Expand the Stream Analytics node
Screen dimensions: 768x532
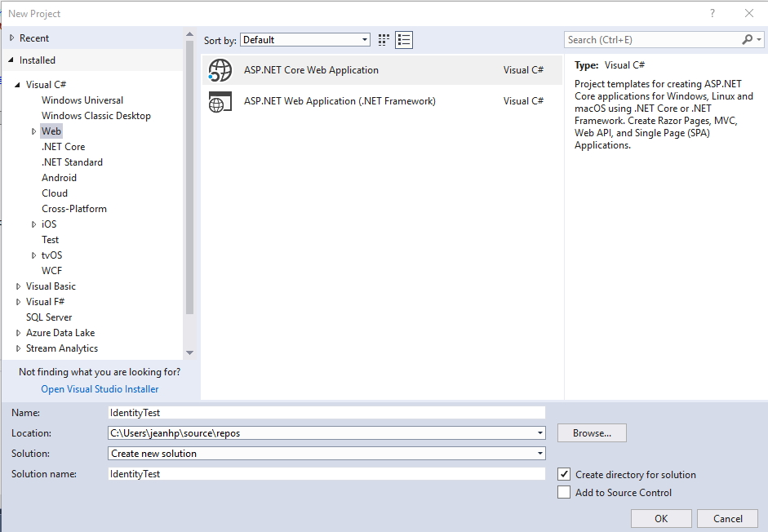pos(18,348)
